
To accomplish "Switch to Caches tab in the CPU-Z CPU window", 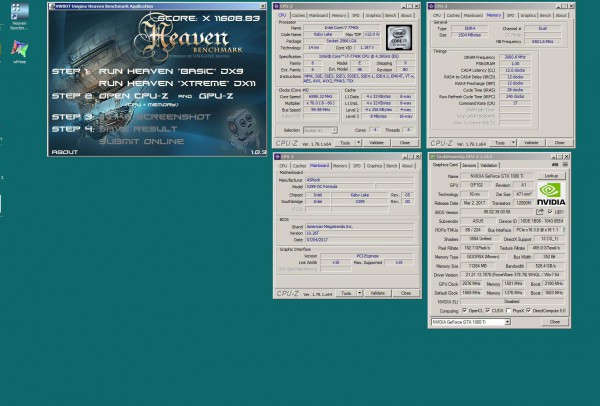I will (x=298, y=15).
